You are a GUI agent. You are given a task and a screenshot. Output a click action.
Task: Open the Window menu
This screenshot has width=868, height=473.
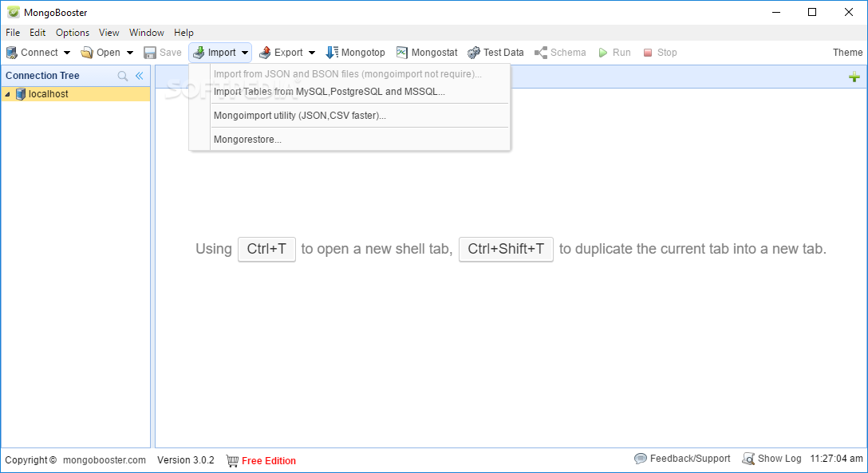pos(147,33)
